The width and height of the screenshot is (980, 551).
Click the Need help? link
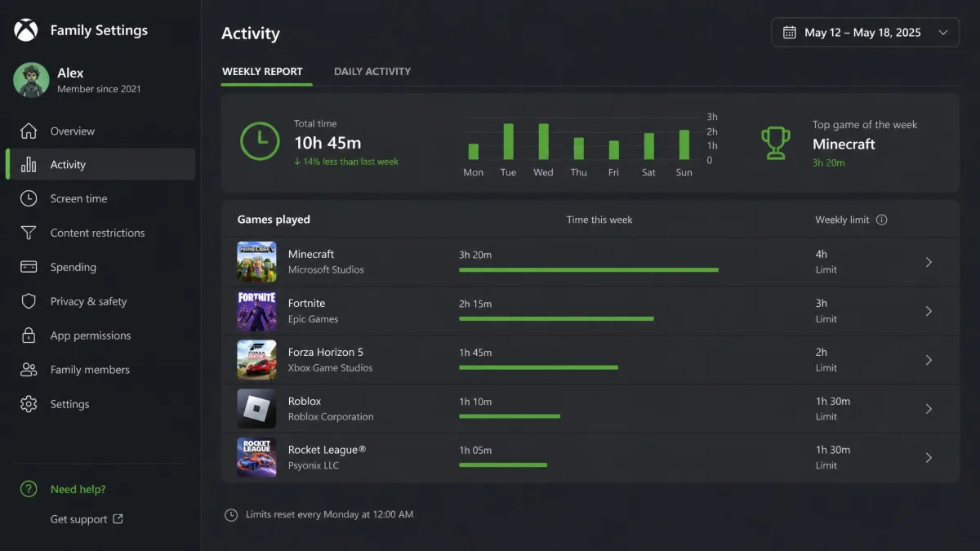pos(78,489)
